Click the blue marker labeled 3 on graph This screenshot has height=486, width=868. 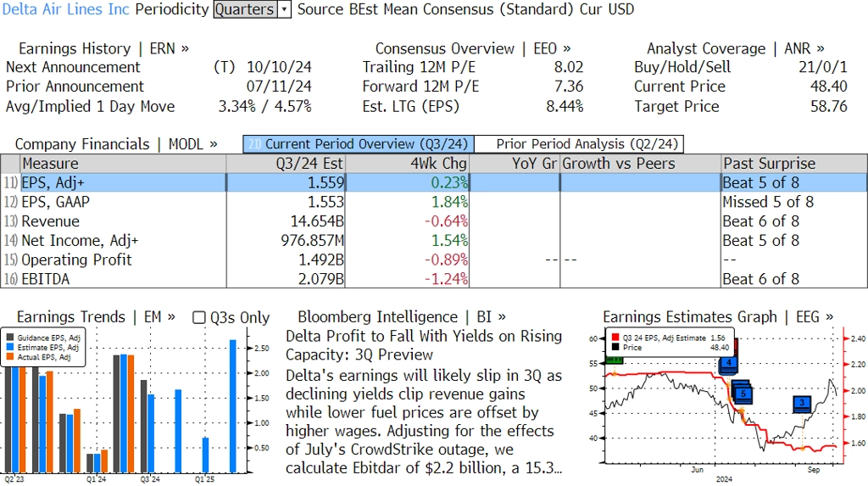[x=802, y=404]
